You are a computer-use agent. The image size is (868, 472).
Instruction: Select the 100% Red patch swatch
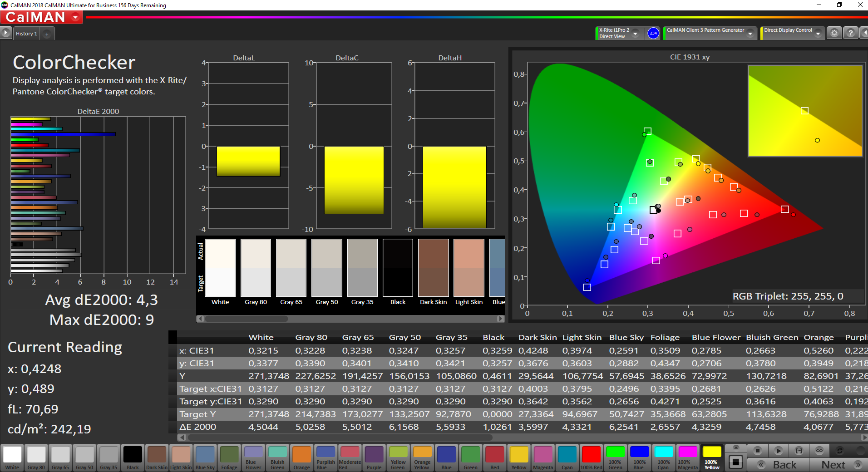coord(591,457)
